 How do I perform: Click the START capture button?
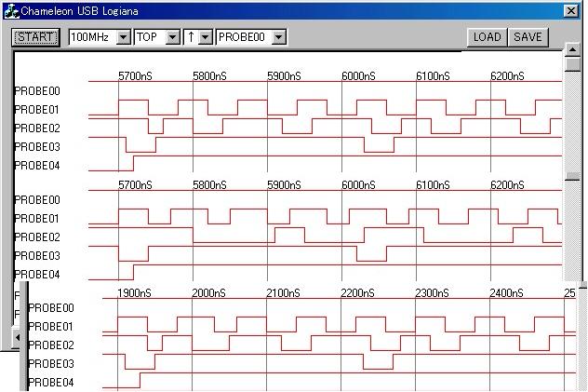35,37
